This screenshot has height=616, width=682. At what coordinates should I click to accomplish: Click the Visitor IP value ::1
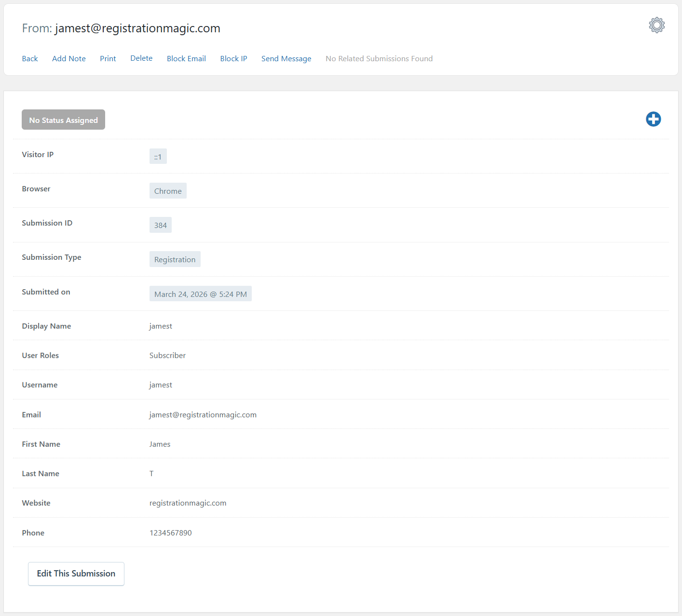click(x=158, y=157)
